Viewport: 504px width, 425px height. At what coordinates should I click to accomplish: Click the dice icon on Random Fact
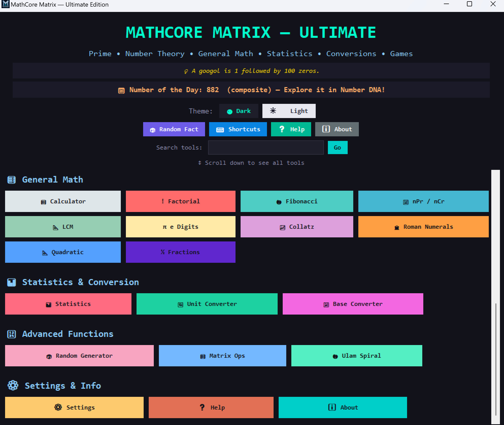tap(153, 130)
